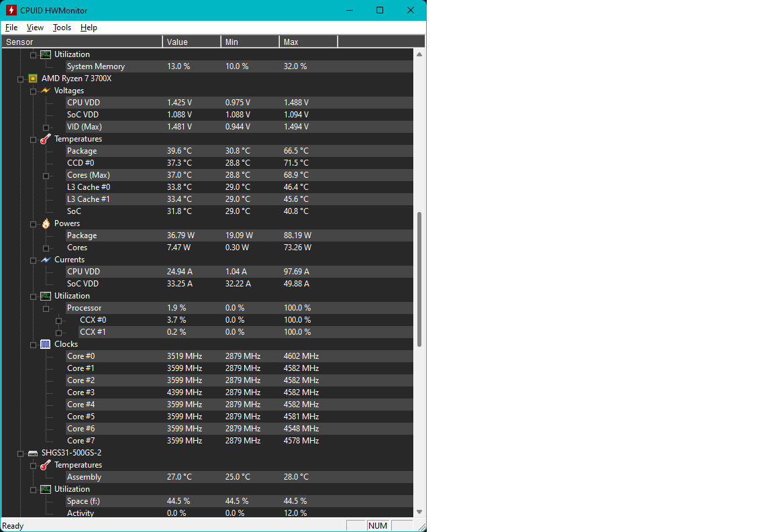The width and height of the screenshot is (773, 532).
Task: Click the 88.19 W max value
Action: pos(297,235)
